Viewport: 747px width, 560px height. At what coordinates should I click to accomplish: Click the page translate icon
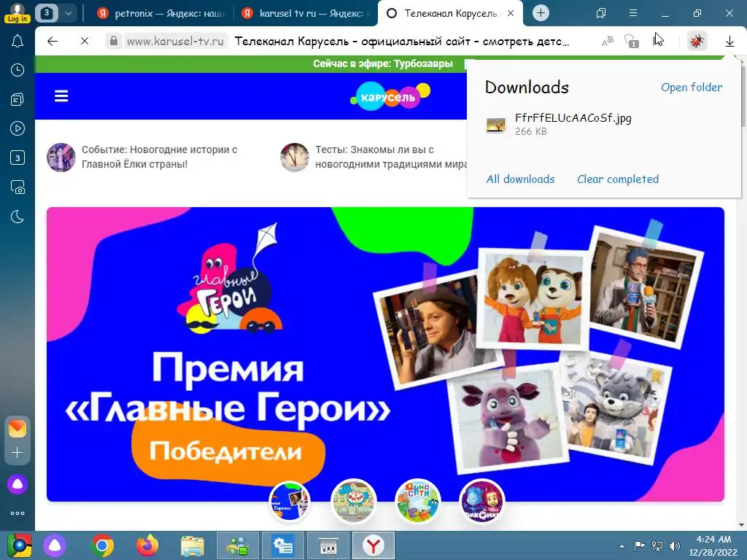click(608, 42)
